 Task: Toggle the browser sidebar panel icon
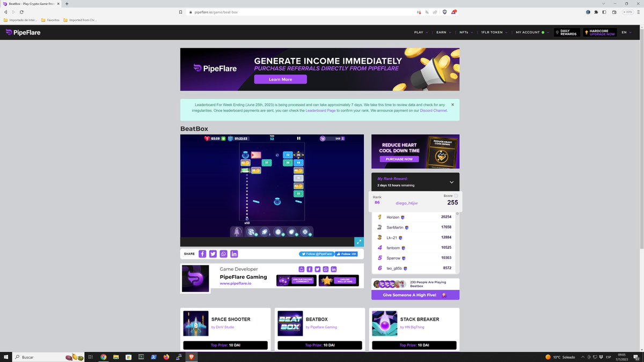tap(605, 12)
